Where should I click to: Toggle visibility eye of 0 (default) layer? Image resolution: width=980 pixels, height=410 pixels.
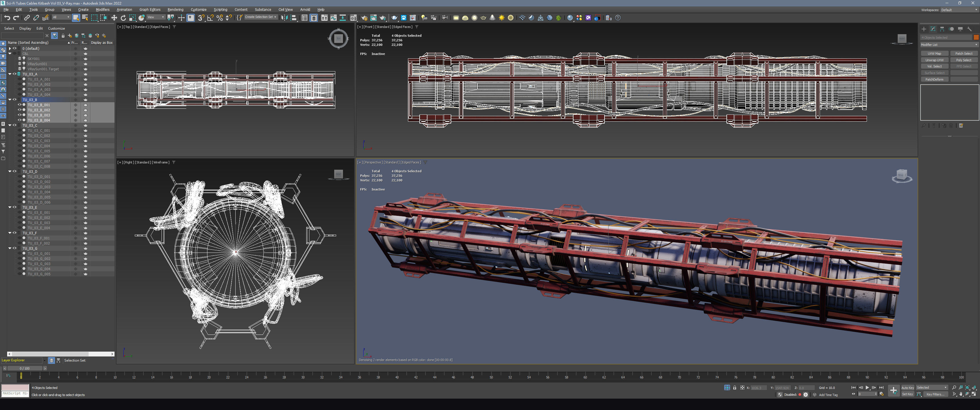[15, 49]
